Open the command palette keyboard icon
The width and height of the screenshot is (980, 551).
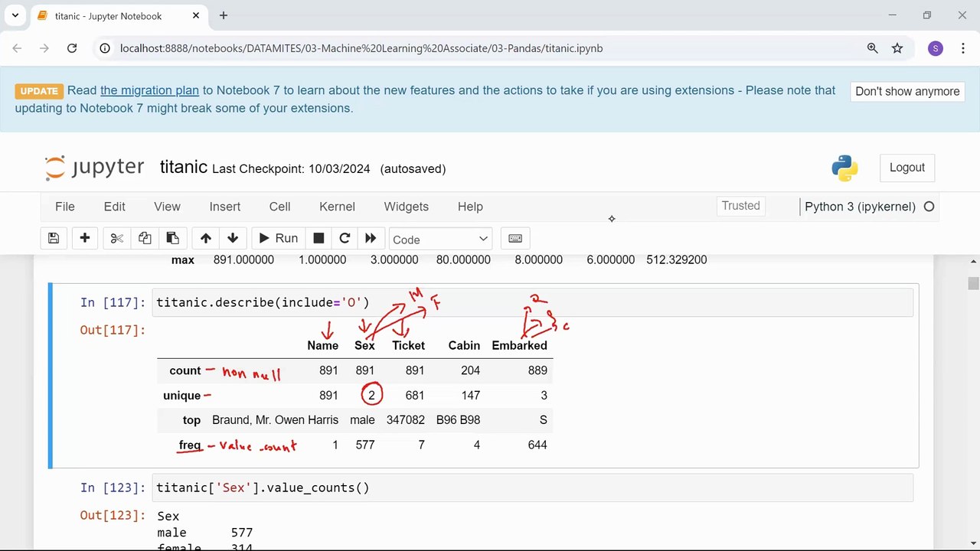click(515, 239)
